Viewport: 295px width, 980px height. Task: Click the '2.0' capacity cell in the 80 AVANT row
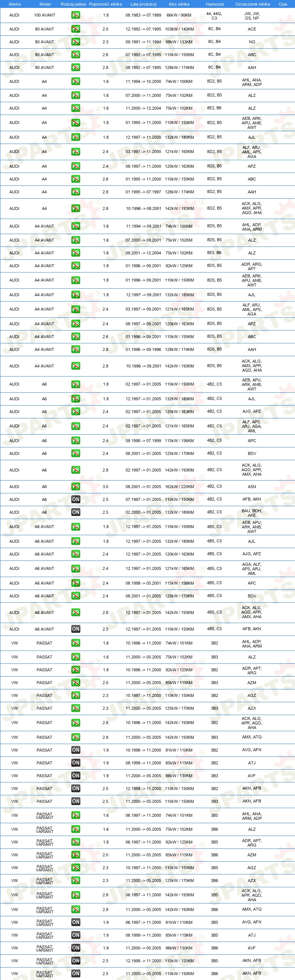(x=106, y=29)
